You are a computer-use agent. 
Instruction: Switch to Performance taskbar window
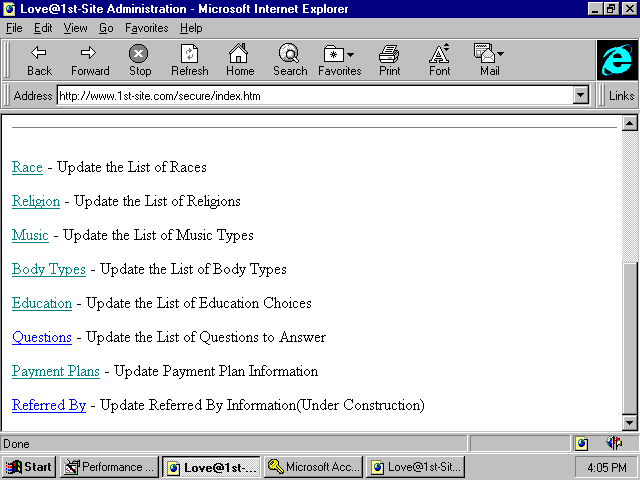click(x=109, y=467)
